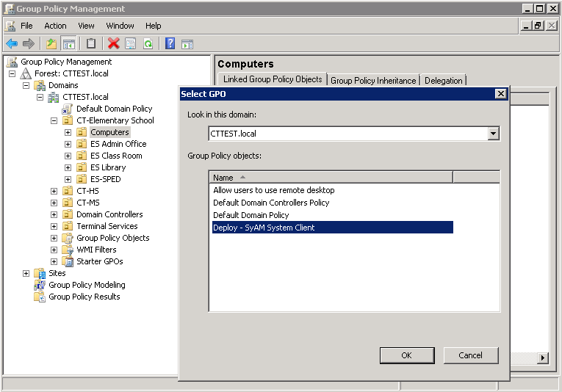Viewport: 562px width, 392px height.
Task: Click OK in Select GPO dialog
Action: pos(406,355)
